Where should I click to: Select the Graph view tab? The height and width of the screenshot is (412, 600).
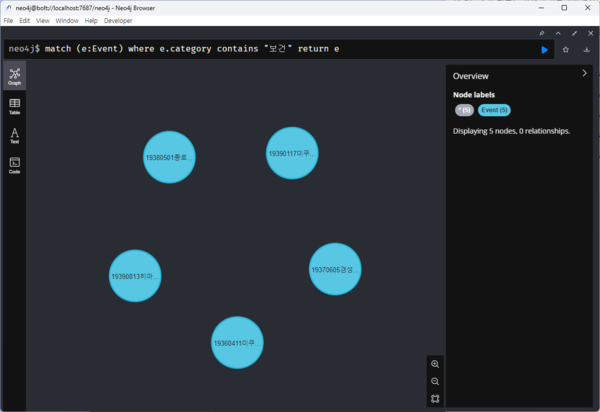pyautogui.click(x=15, y=76)
